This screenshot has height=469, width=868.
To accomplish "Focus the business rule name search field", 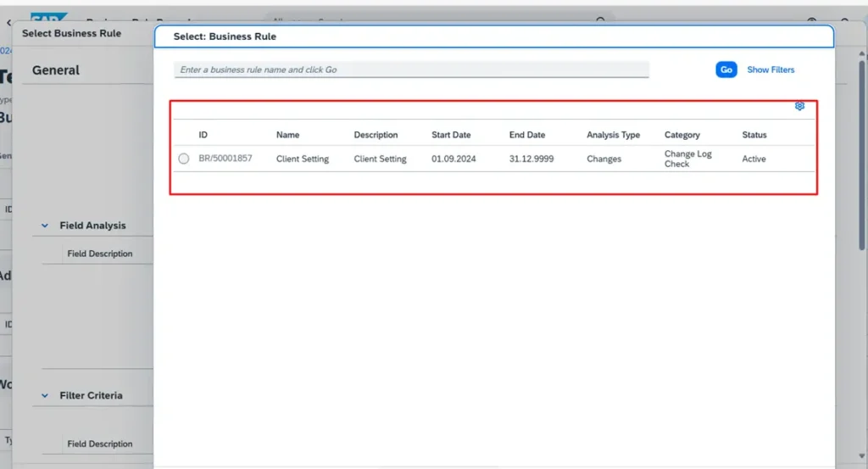I will point(411,70).
